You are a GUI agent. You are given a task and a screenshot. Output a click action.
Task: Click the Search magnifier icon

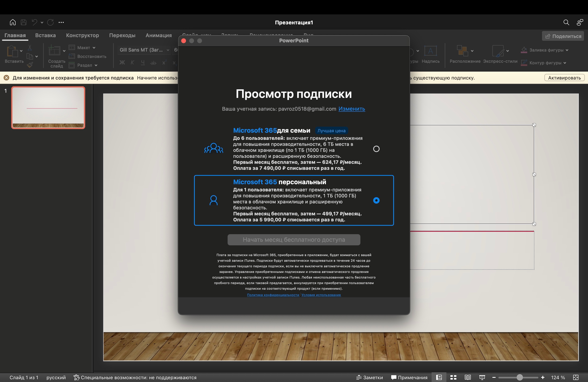(566, 22)
